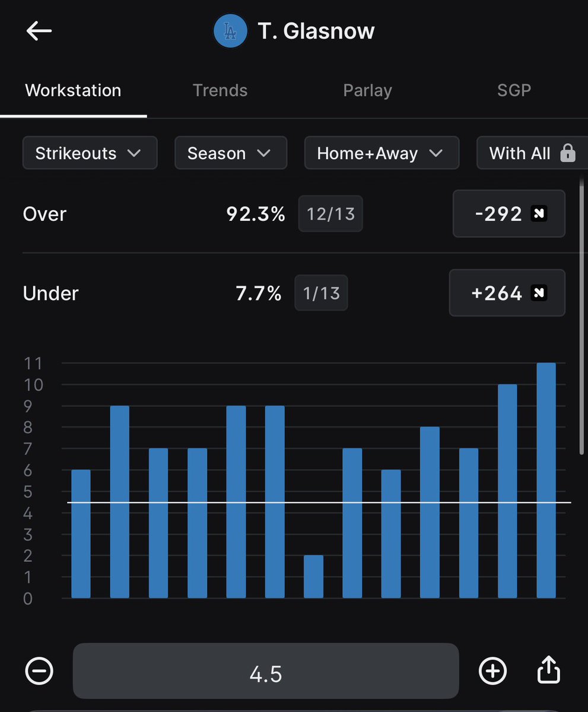
Task: Click the 7.7% under percentage
Action: (259, 293)
